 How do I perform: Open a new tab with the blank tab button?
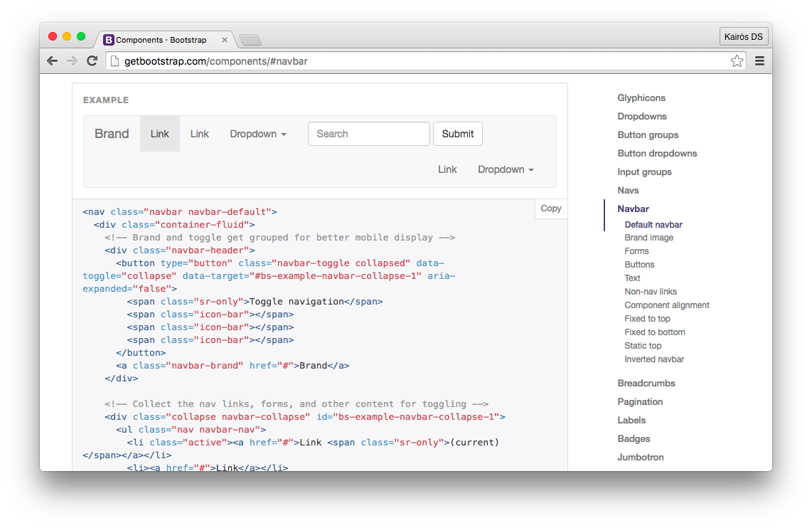tap(251, 40)
